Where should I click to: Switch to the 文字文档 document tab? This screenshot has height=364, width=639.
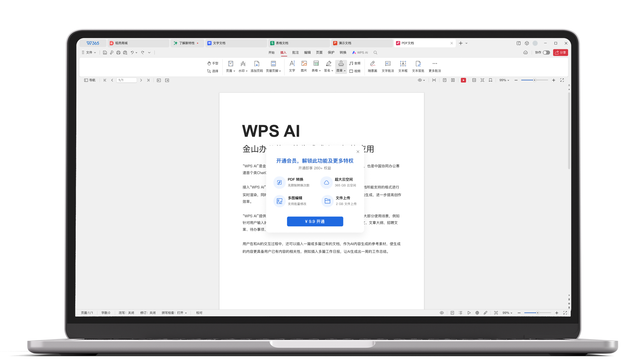236,43
